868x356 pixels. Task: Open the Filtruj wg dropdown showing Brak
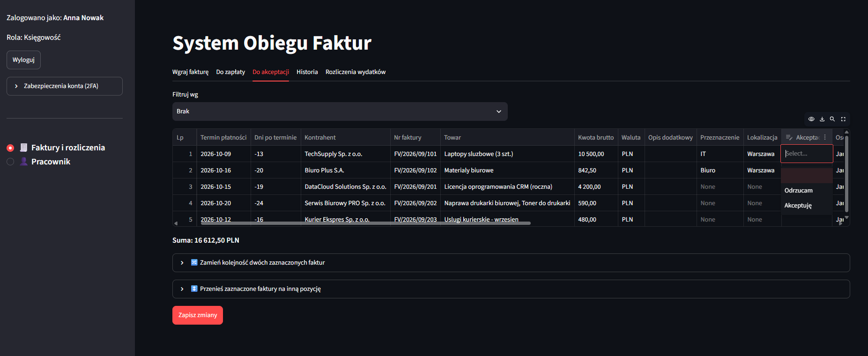coord(340,111)
